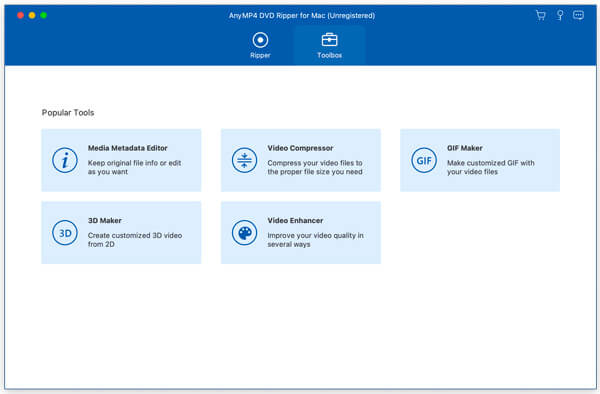Click the yellow minimize window button
Screen dimensions: 600x394
pos(32,15)
